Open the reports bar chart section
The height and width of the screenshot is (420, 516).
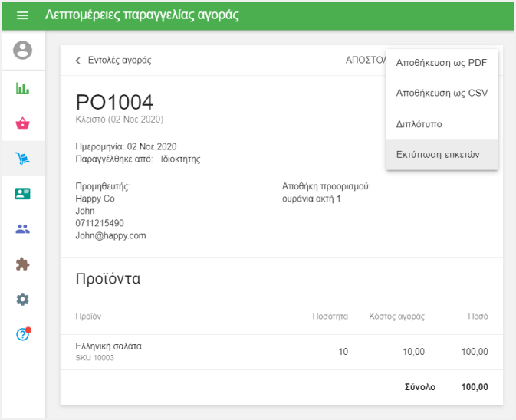click(23, 88)
